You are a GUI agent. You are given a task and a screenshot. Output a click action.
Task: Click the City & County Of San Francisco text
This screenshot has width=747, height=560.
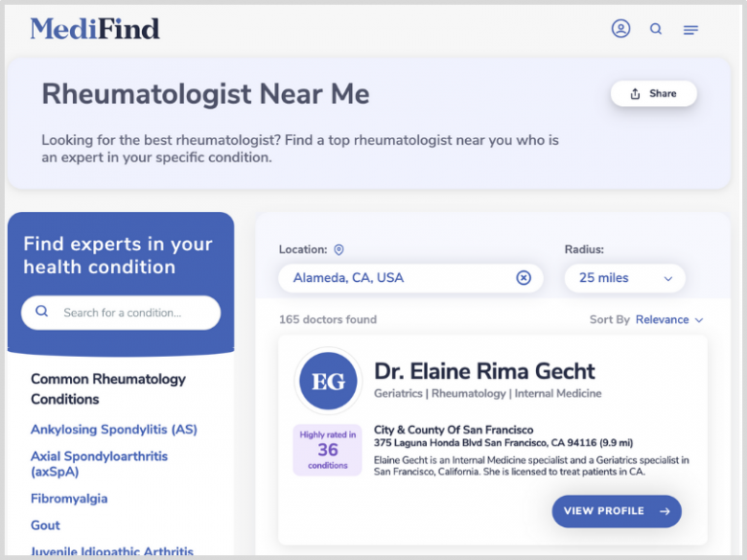[453, 430]
